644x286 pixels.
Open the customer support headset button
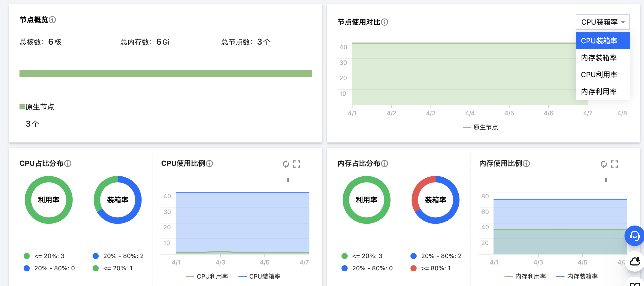click(x=635, y=236)
